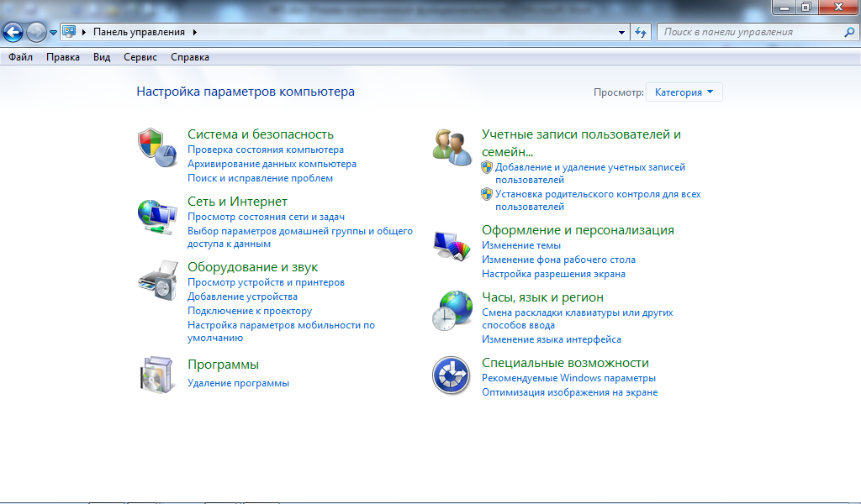Screen dimensions: 861x504
Task: Click the System and Security shield icon
Action: tap(157, 148)
